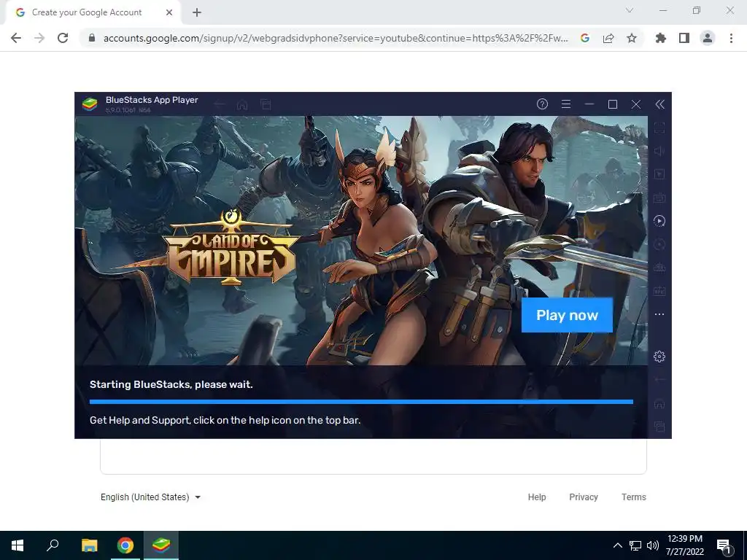Open the English (United States) language dropdown
This screenshot has height=560, width=747.
[150, 497]
